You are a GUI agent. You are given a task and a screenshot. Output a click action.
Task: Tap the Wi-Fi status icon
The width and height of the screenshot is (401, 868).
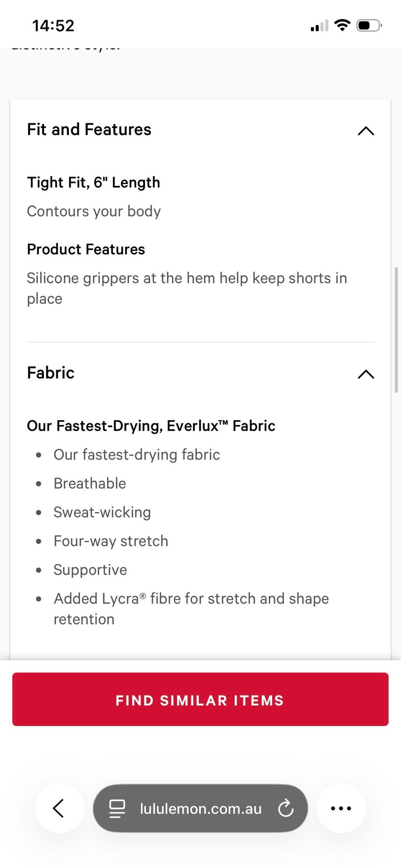tap(342, 25)
